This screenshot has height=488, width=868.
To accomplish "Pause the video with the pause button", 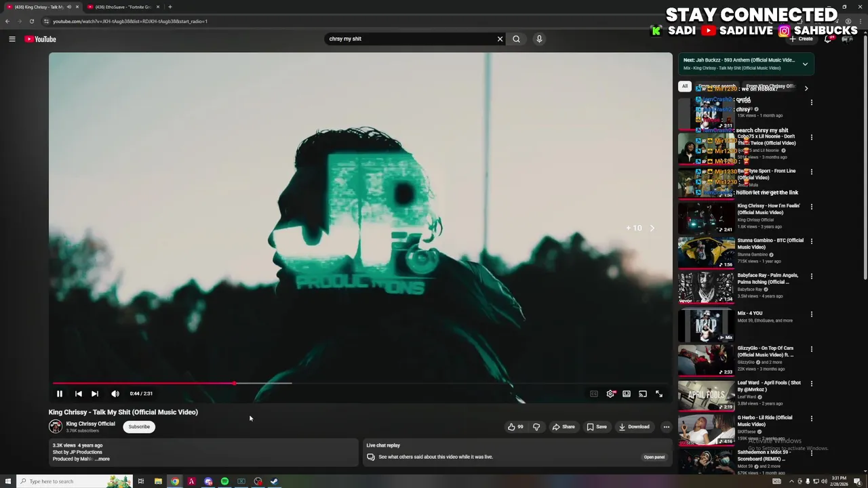I will pyautogui.click(x=60, y=394).
